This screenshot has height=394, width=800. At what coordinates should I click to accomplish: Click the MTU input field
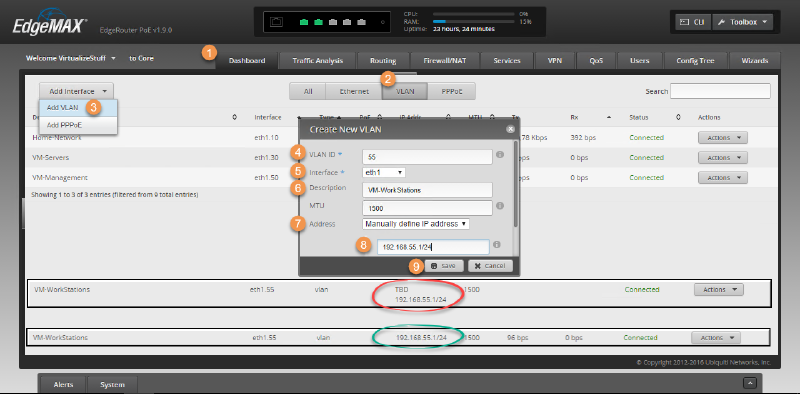click(427, 208)
